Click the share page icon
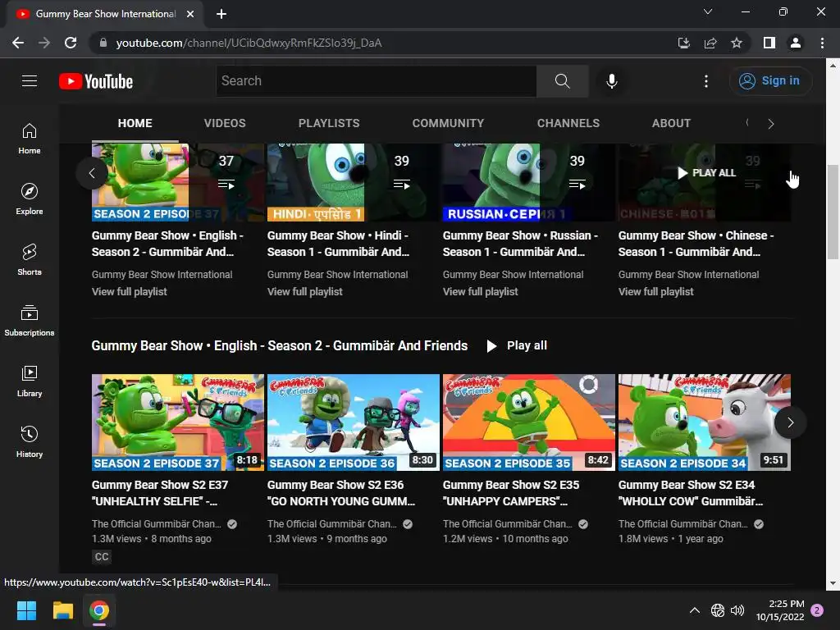 710,43
